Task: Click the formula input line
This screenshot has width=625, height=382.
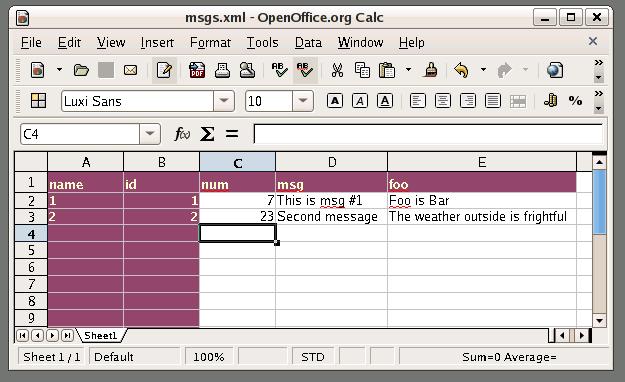Action: point(428,134)
